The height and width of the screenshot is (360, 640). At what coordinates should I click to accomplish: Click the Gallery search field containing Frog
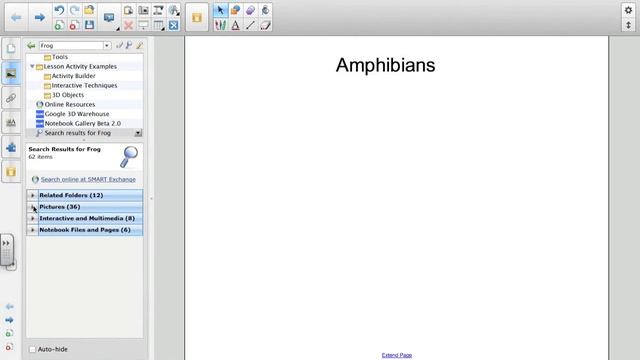point(71,46)
